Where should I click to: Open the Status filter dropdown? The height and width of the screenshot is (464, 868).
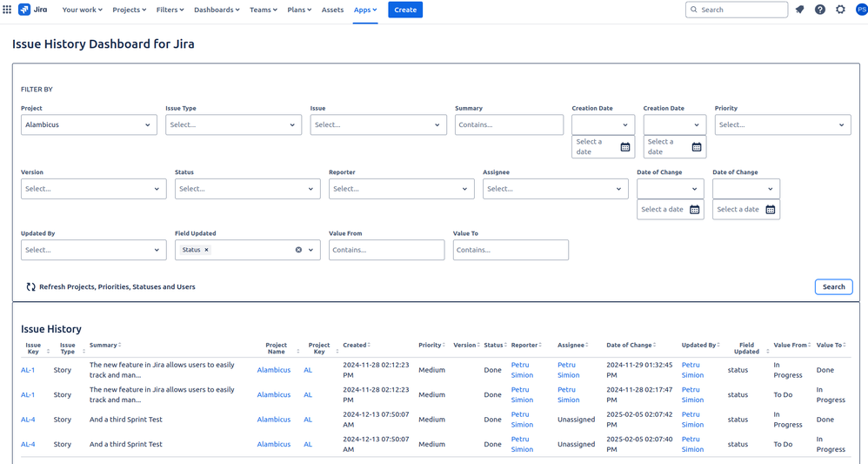(248, 189)
